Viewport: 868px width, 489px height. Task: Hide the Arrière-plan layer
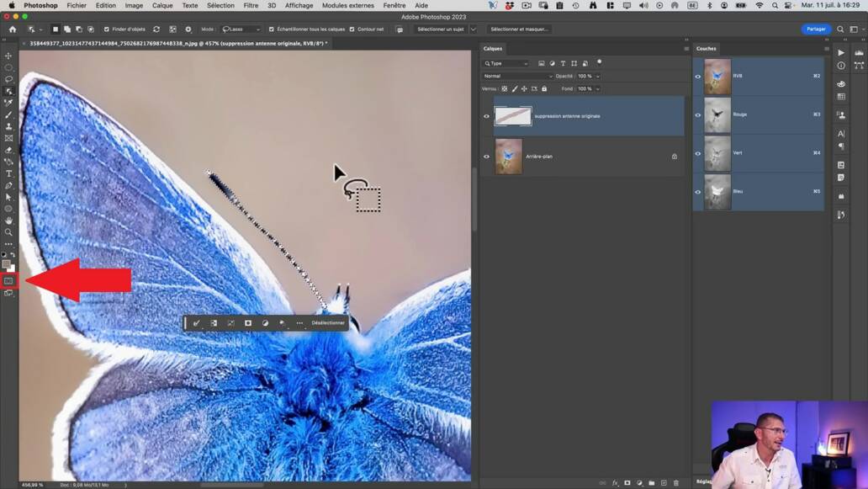click(x=486, y=157)
